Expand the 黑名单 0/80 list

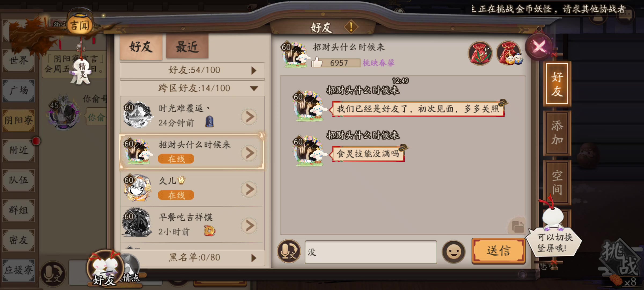pyautogui.click(x=192, y=258)
